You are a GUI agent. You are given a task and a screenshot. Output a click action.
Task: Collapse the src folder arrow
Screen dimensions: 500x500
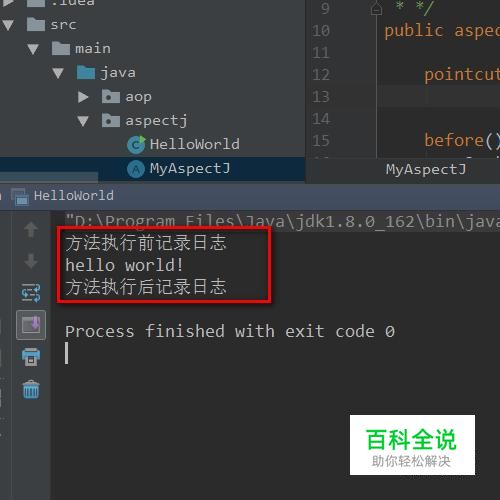8,25
